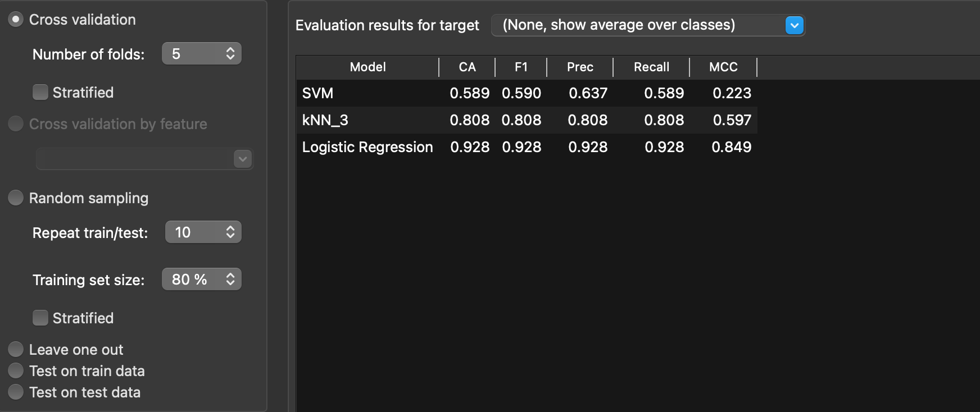980x412 pixels.
Task: Select Leave one out option
Action: pyautogui.click(x=16, y=349)
